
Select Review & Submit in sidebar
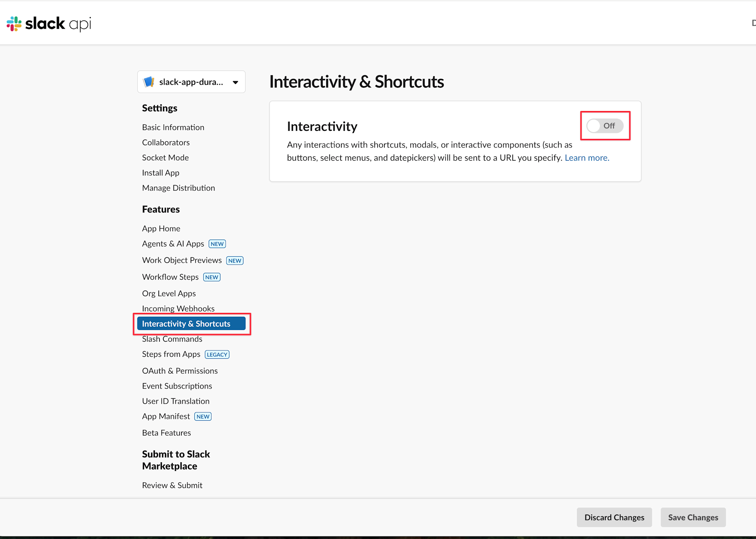point(172,485)
